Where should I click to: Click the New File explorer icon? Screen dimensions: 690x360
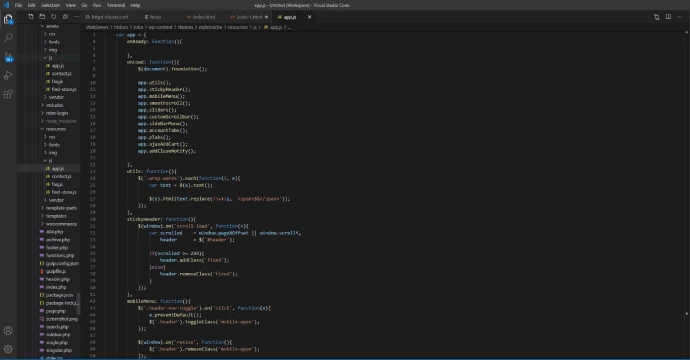tap(30, 17)
